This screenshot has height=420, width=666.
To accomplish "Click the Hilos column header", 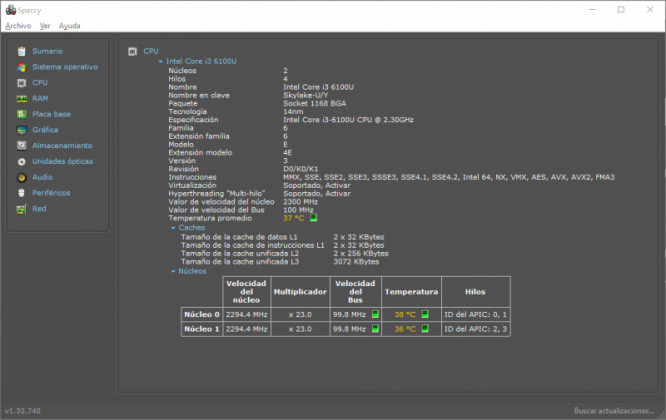I will point(475,292).
